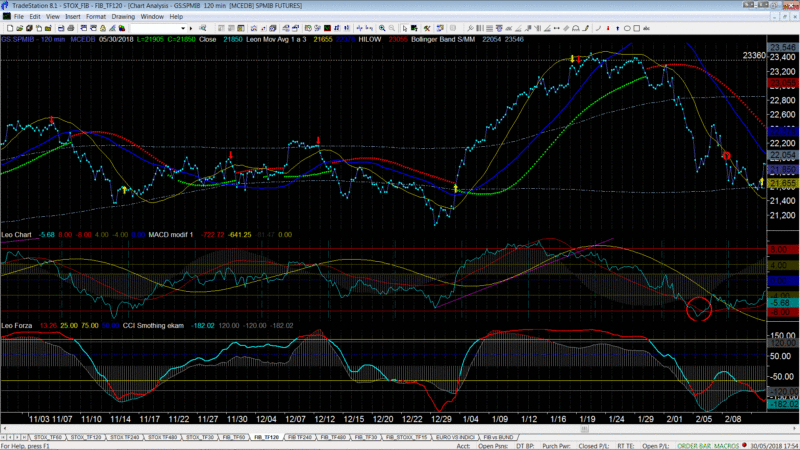Click the red macros status indicator
The image size is (800, 450).
(x=744, y=445)
